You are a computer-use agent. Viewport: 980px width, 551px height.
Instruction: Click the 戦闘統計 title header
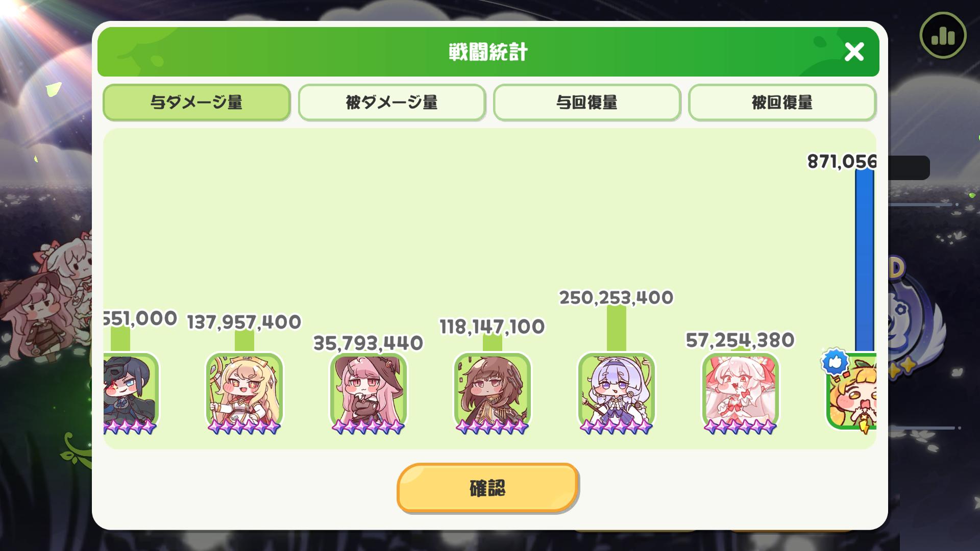(488, 52)
